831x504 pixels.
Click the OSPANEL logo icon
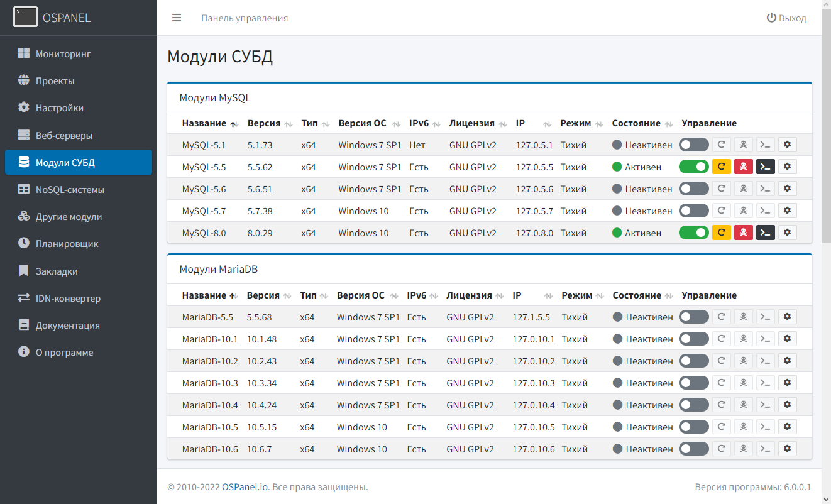click(25, 18)
